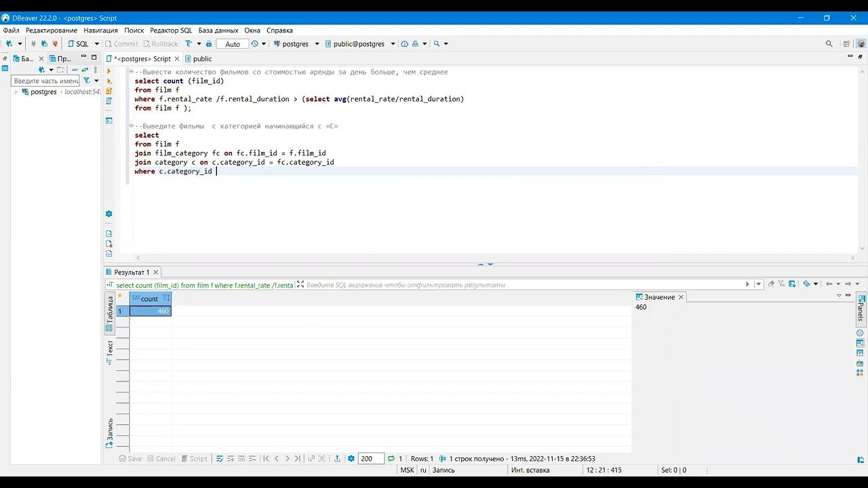Close the postgres Script tab
The width and height of the screenshot is (868, 488).
coord(177,59)
